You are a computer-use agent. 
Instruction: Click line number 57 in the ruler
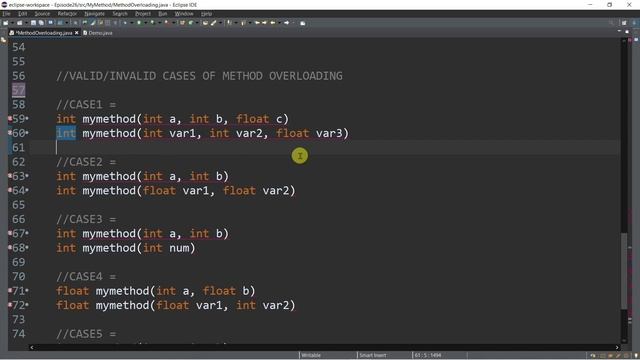coord(18,90)
